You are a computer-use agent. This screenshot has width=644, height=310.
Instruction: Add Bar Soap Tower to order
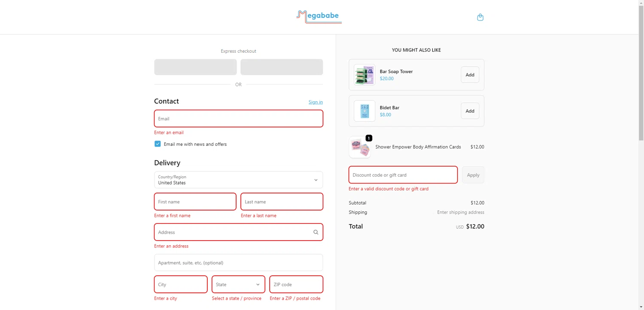tap(470, 75)
